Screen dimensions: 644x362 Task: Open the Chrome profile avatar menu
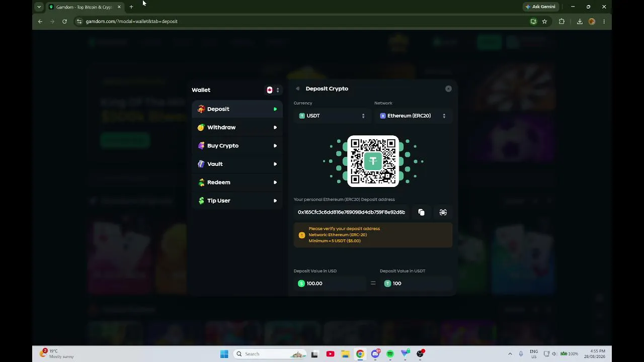pos(592,22)
